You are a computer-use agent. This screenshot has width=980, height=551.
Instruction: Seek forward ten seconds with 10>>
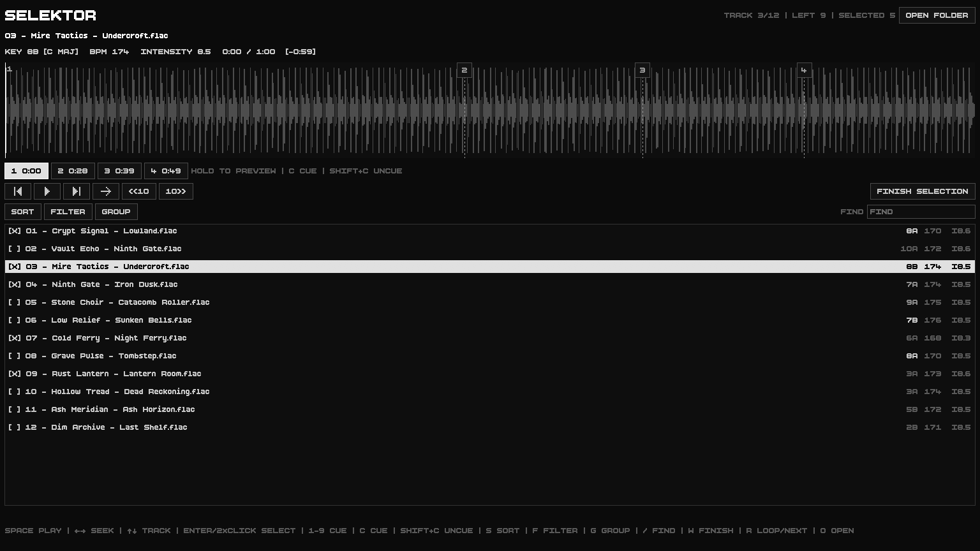[176, 191]
